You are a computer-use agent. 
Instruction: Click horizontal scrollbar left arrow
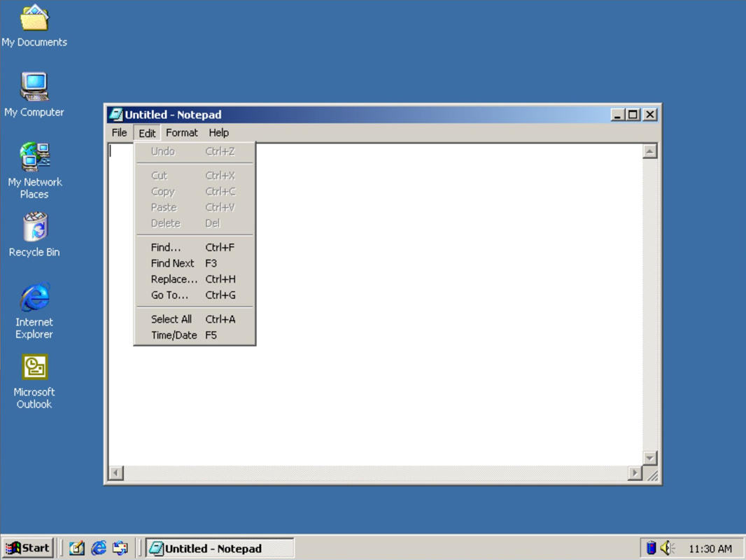(116, 473)
